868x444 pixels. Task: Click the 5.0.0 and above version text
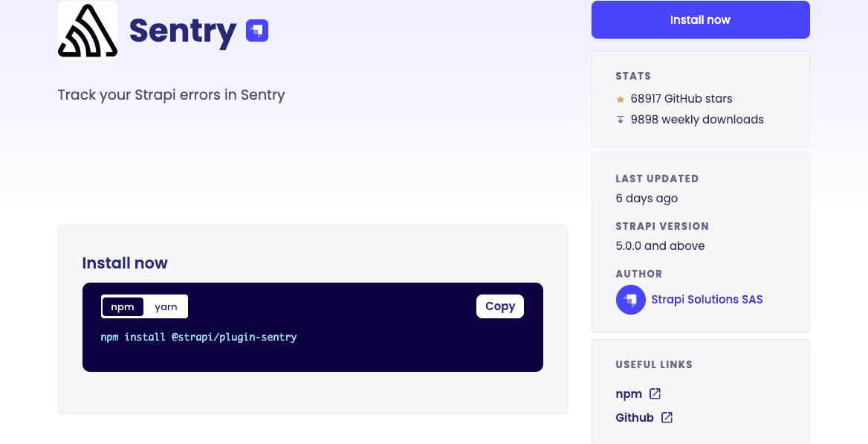click(x=660, y=246)
